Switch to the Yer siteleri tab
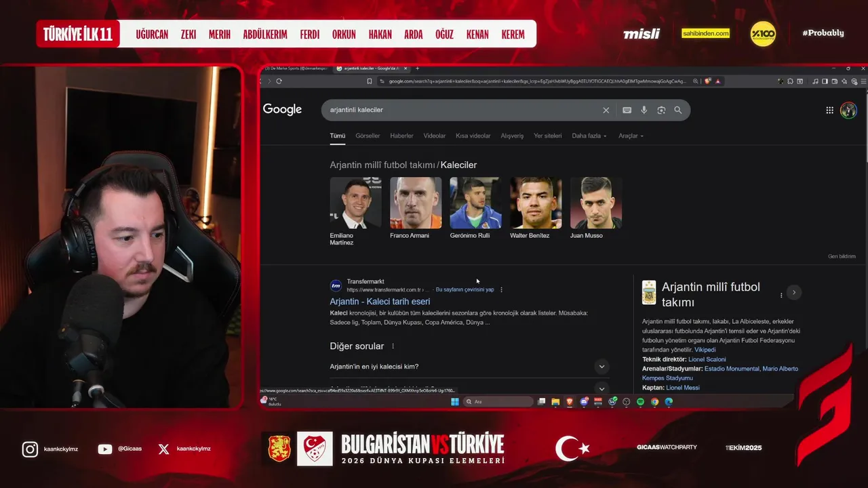The image size is (868, 488). click(x=548, y=136)
